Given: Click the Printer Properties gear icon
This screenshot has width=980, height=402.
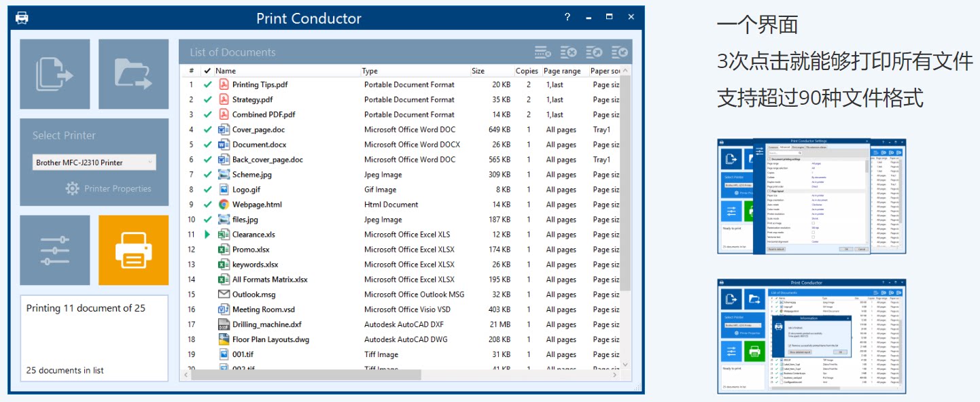Looking at the screenshot, I should (x=73, y=188).
